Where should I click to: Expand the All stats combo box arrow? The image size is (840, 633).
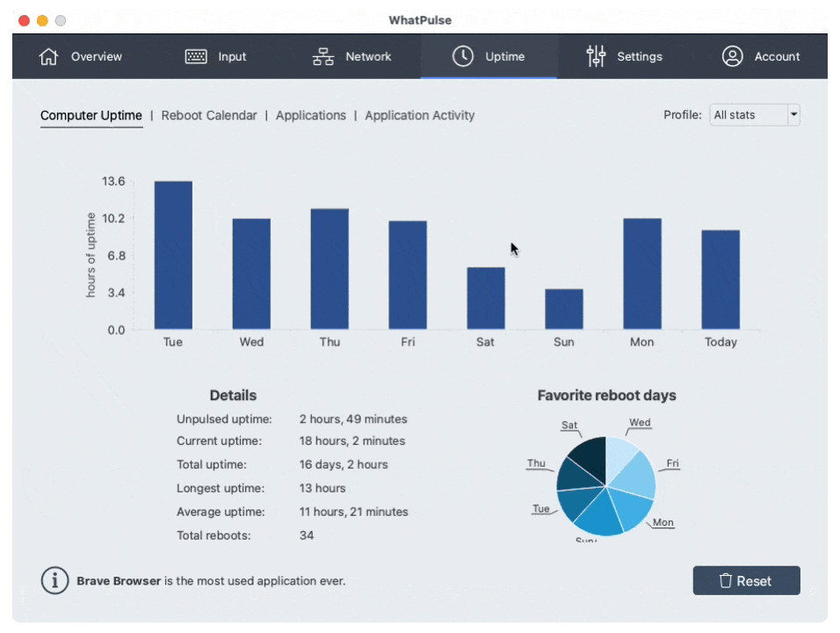tap(793, 114)
